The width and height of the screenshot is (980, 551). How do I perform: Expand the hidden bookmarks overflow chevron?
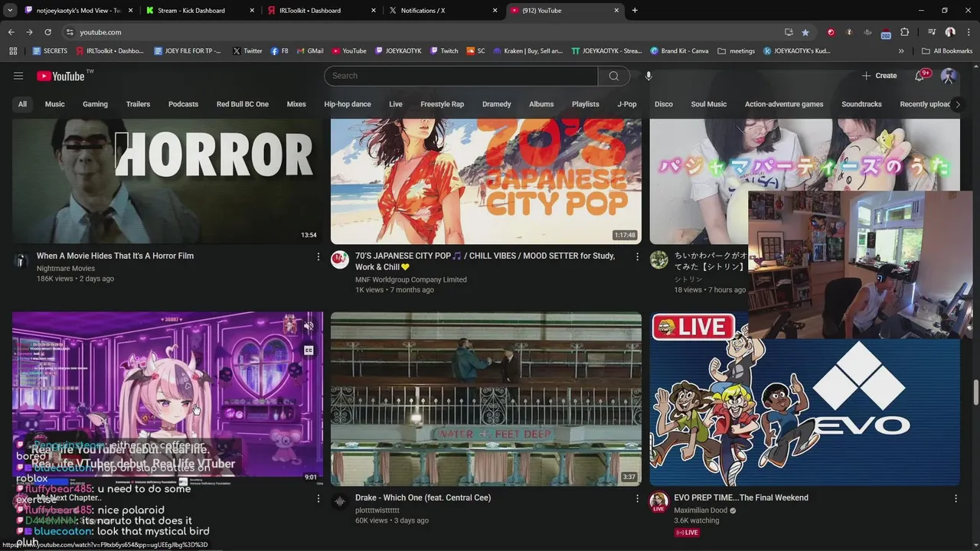901,51
